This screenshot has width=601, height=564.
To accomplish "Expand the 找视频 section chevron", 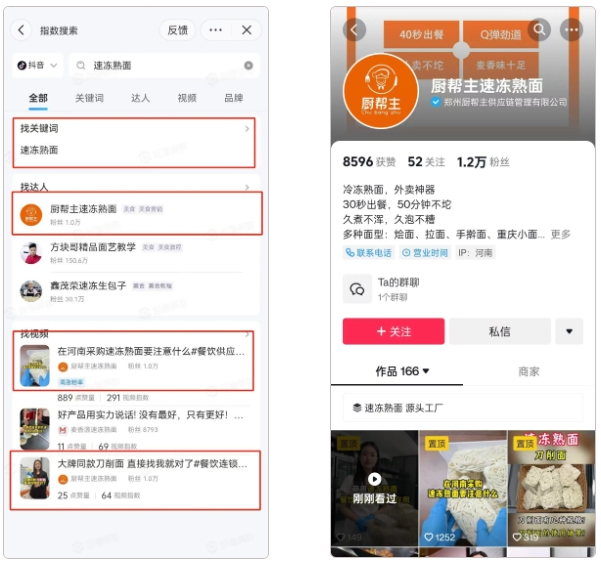I will 247,335.
